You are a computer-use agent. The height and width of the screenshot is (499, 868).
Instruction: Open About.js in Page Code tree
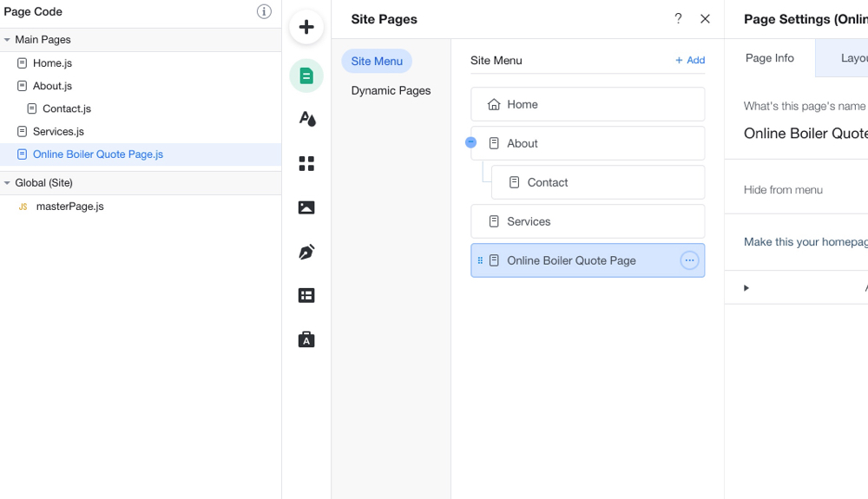[53, 86]
